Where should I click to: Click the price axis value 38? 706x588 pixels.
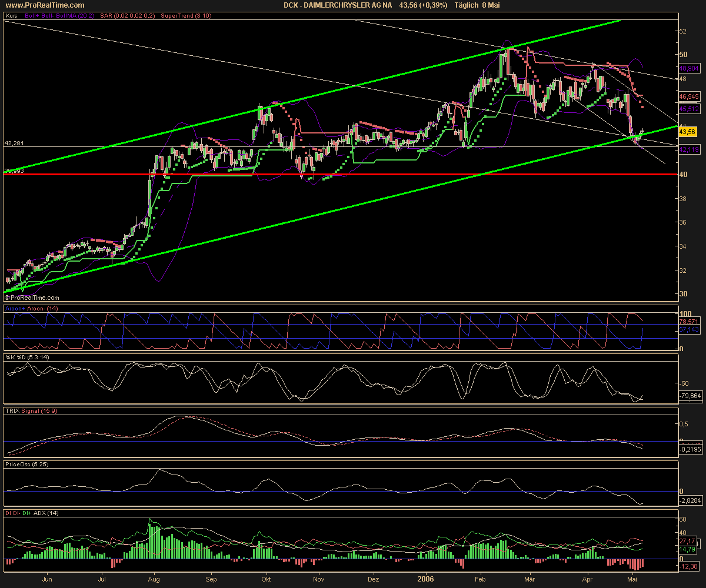[683, 199]
